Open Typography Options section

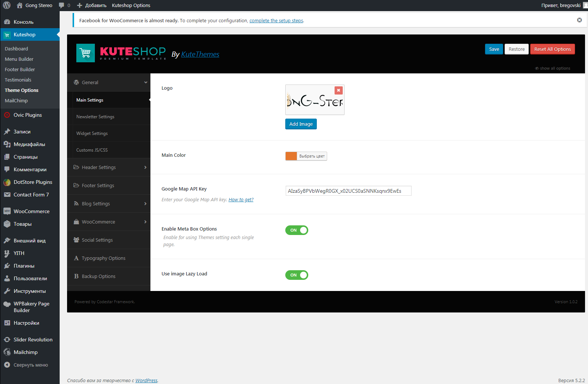[109, 258]
